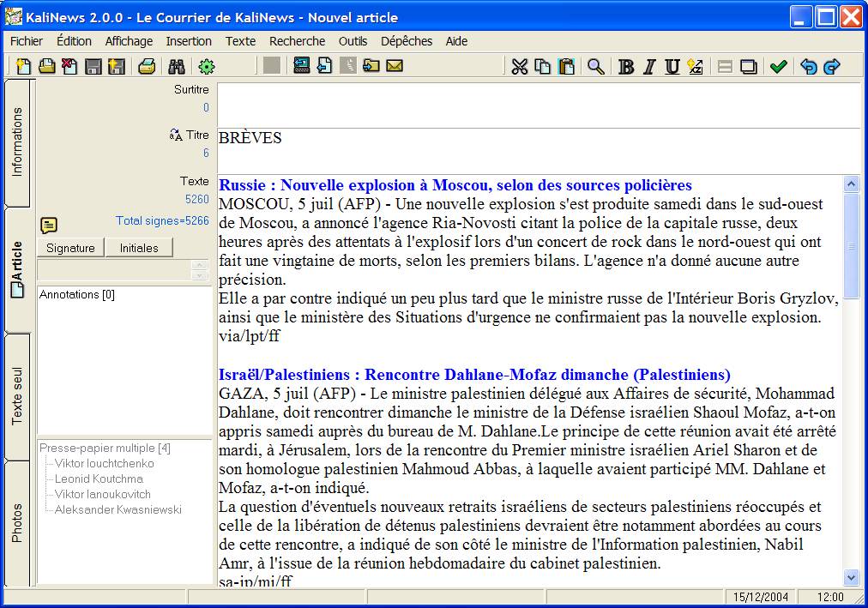868x608 pixels.
Task: Open the Dépêches menu
Action: coord(407,41)
